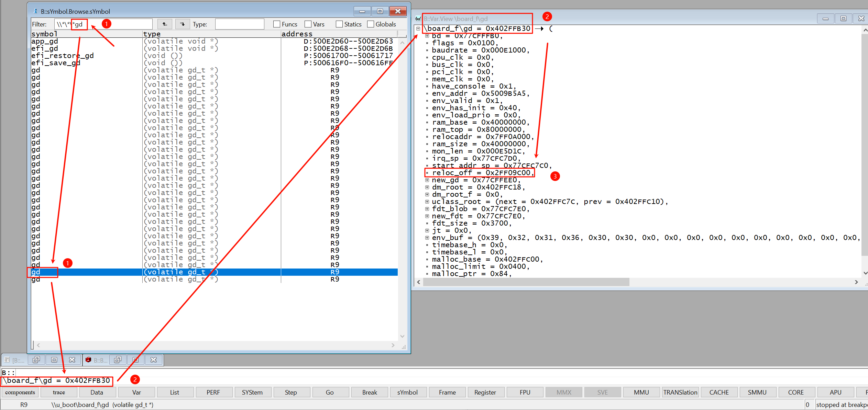
Task: Click the red cube icon of minimized window
Action: (x=88, y=360)
